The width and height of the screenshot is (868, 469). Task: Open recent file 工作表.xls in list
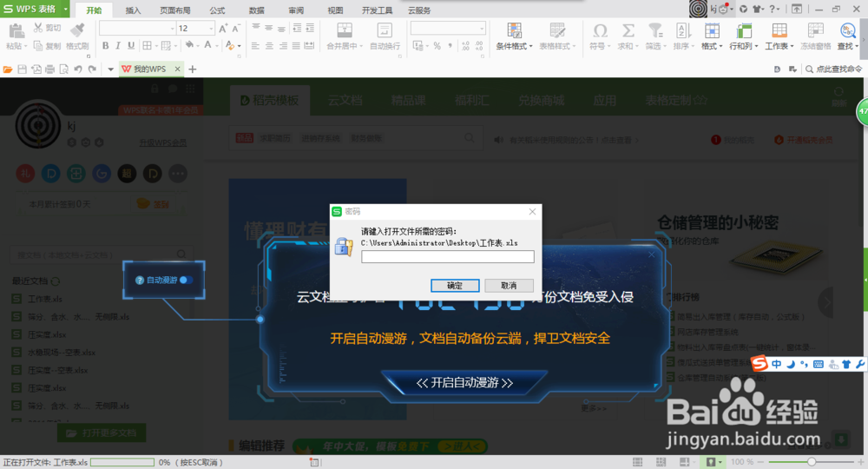click(45, 299)
